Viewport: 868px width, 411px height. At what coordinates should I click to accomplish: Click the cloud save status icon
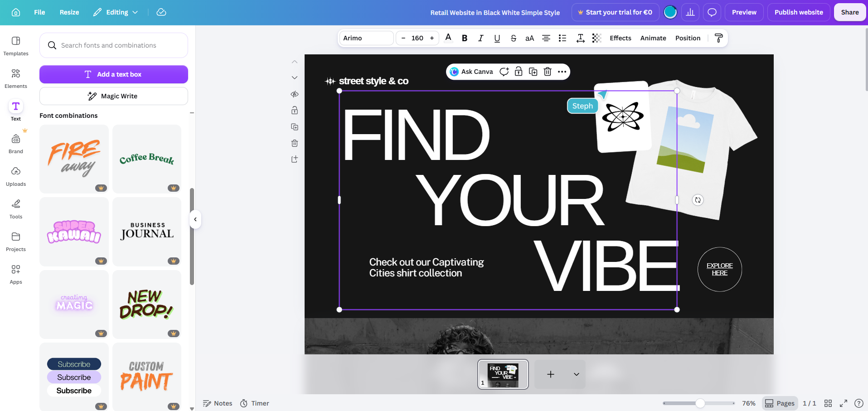pyautogui.click(x=161, y=12)
